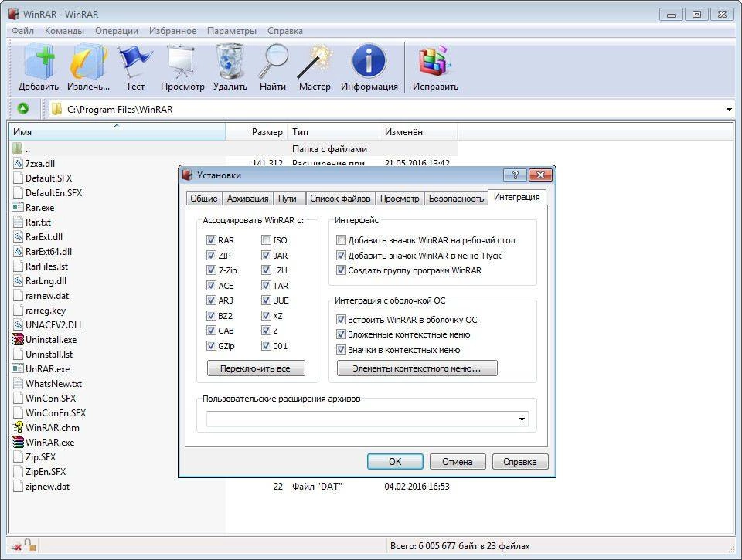This screenshot has height=560, width=742.
Task: Confirm settings with the OK button
Action: [x=395, y=462]
